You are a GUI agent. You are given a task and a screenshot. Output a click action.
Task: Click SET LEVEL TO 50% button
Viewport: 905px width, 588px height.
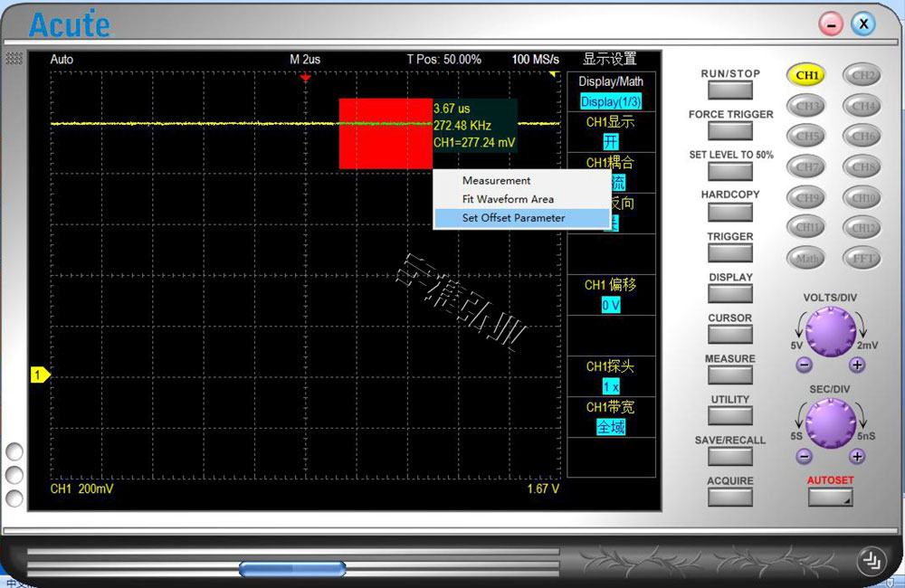(x=730, y=171)
